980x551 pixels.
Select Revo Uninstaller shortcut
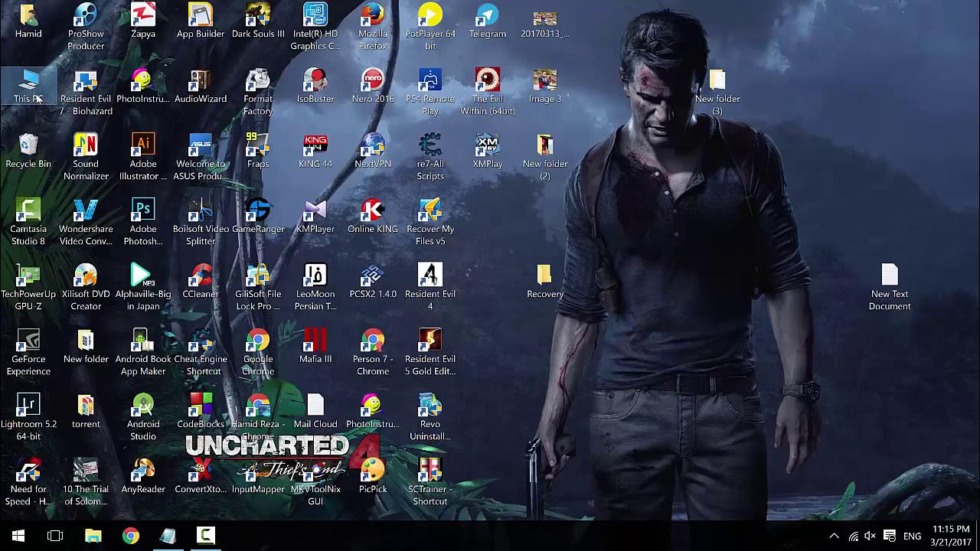click(x=430, y=416)
